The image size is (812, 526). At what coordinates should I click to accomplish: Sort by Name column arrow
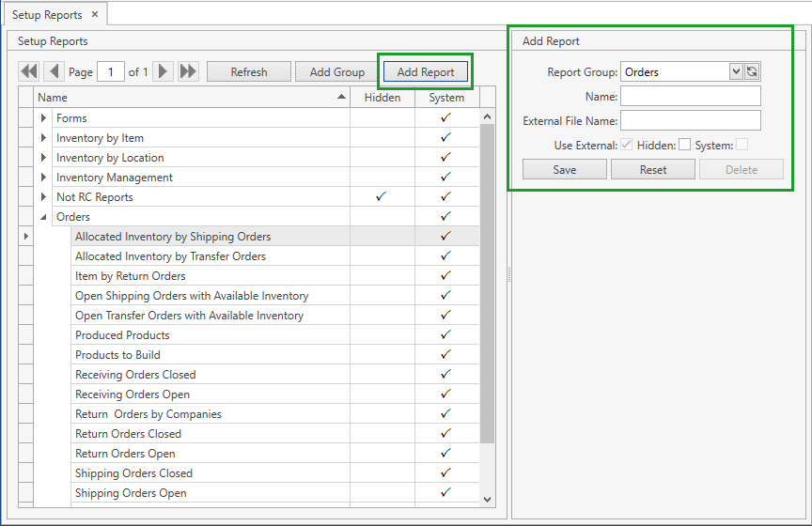pyautogui.click(x=341, y=98)
